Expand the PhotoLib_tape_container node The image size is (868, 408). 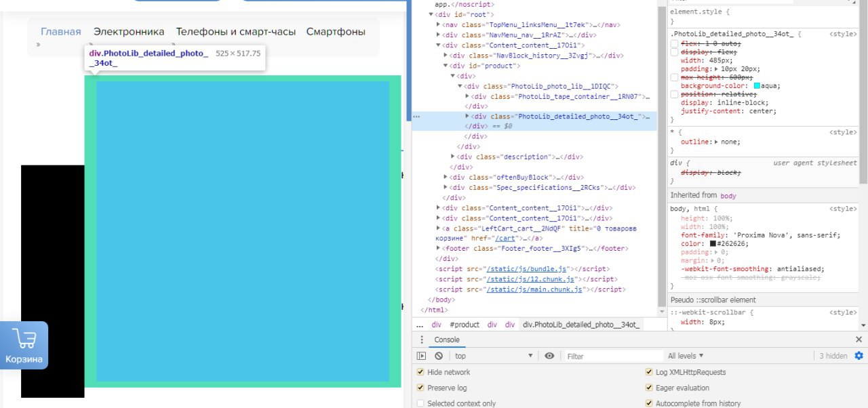click(x=467, y=96)
